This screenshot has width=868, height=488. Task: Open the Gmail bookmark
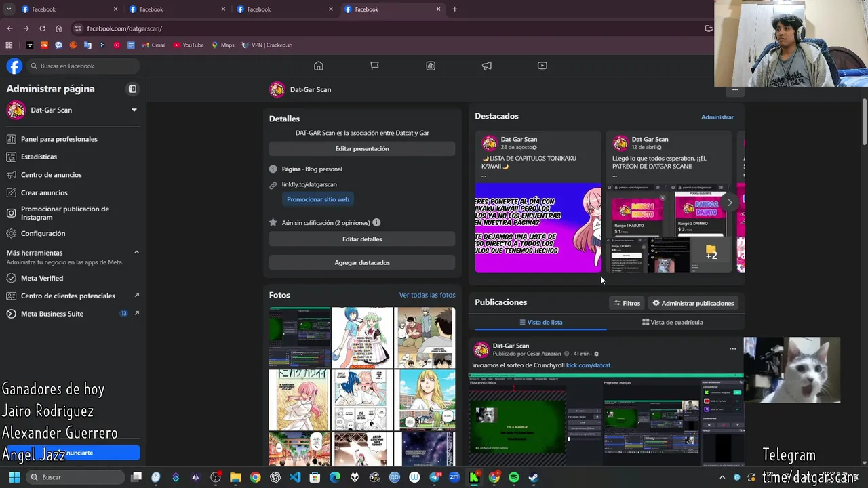pos(154,45)
